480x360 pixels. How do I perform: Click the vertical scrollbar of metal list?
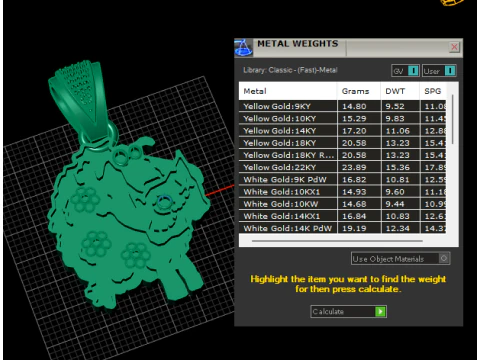click(452, 119)
